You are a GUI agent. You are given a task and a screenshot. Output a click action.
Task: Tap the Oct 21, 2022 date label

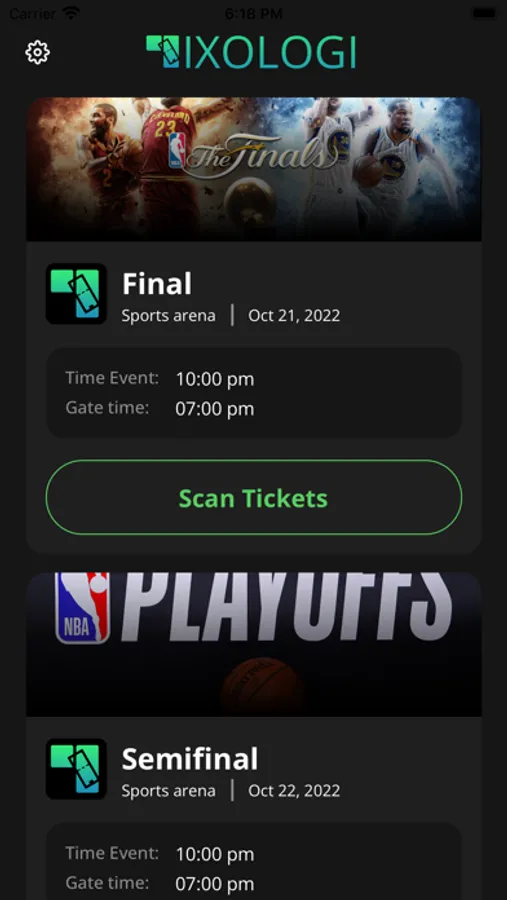(294, 316)
